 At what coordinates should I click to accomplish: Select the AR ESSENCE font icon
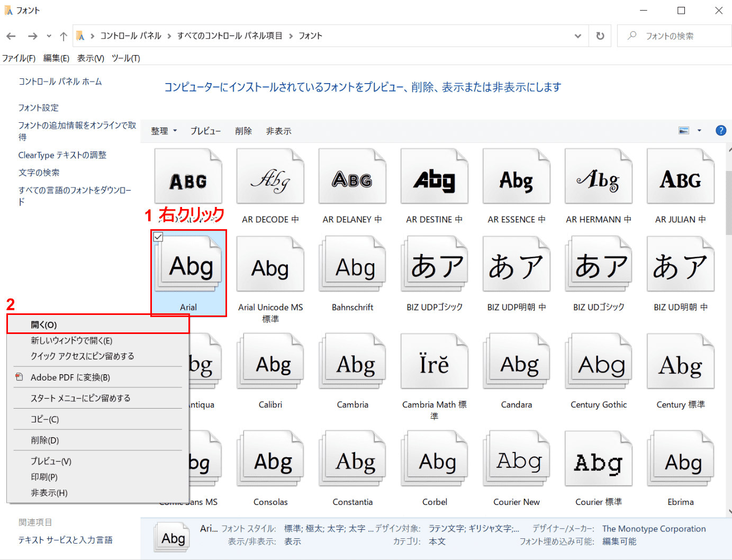click(517, 176)
